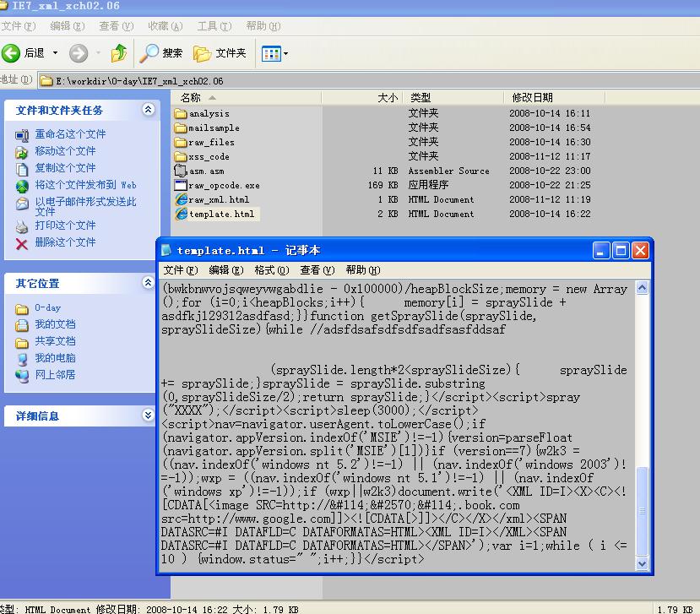The width and height of the screenshot is (700, 614).
Task: Click the My Documents (我的文档) icon
Action: click(22, 325)
